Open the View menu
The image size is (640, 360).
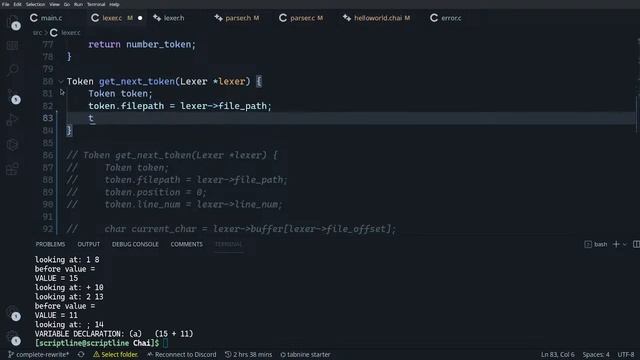54,4
